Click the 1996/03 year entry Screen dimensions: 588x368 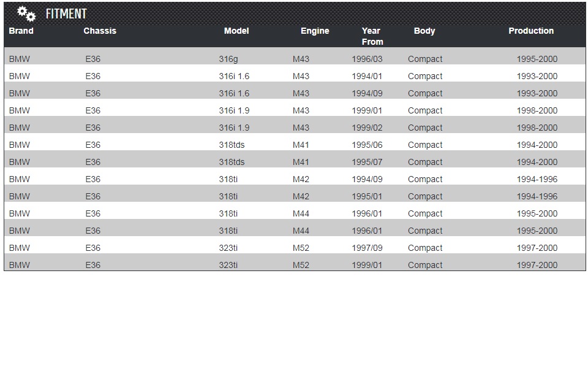coord(367,59)
